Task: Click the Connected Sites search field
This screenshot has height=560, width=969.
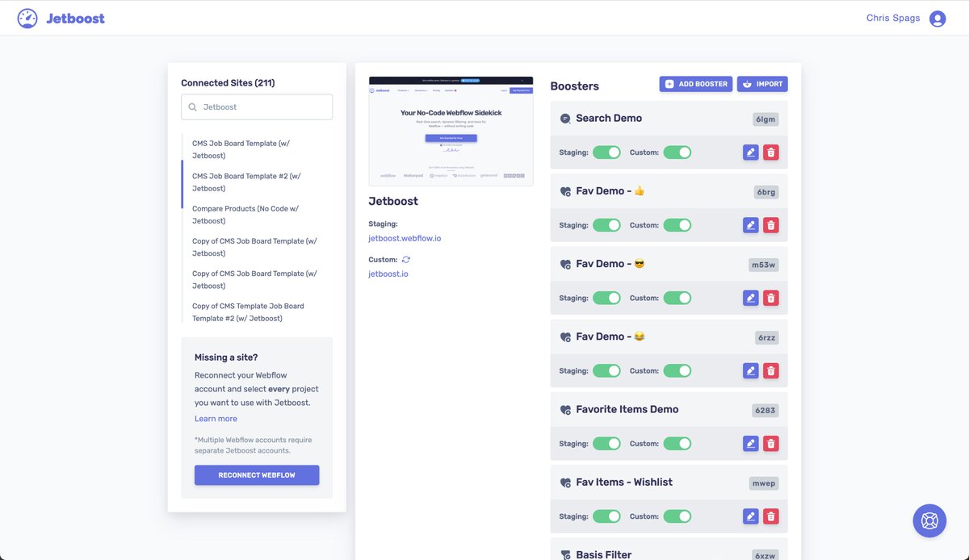Action: pyautogui.click(x=257, y=107)
